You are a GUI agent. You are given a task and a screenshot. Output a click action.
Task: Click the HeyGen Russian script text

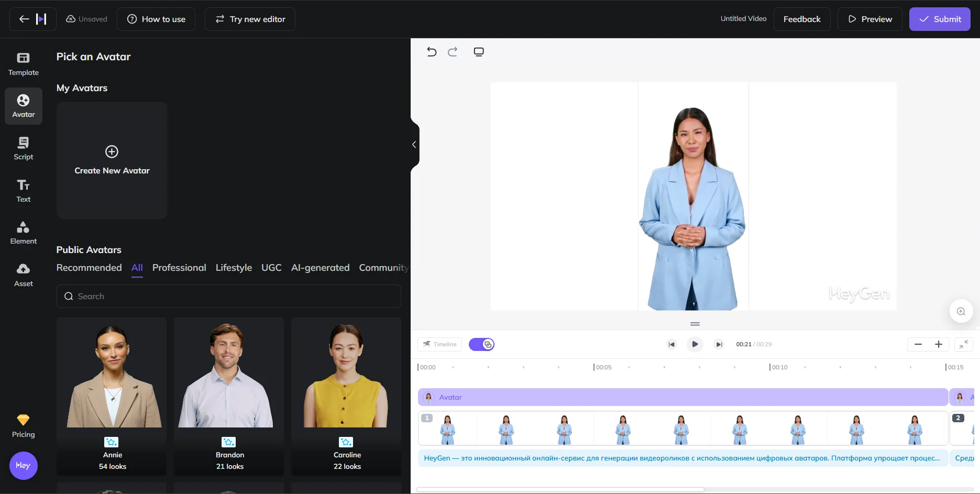[x=683, y=458]
